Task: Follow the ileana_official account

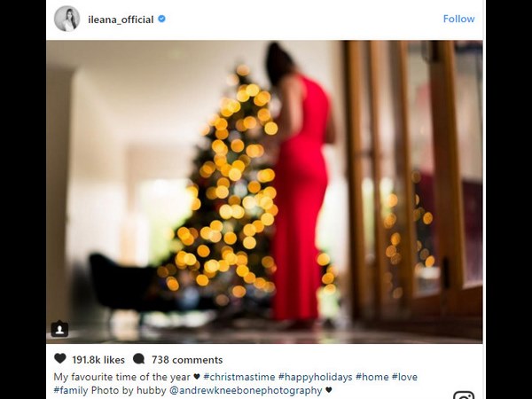Action: coord(458,19)
